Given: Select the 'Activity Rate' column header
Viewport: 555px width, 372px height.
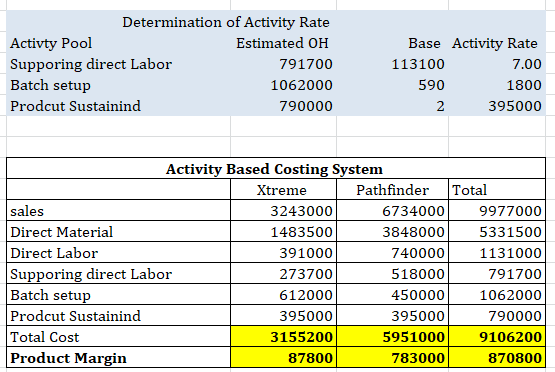Looking at the screenshot, I should pos(494,43).
